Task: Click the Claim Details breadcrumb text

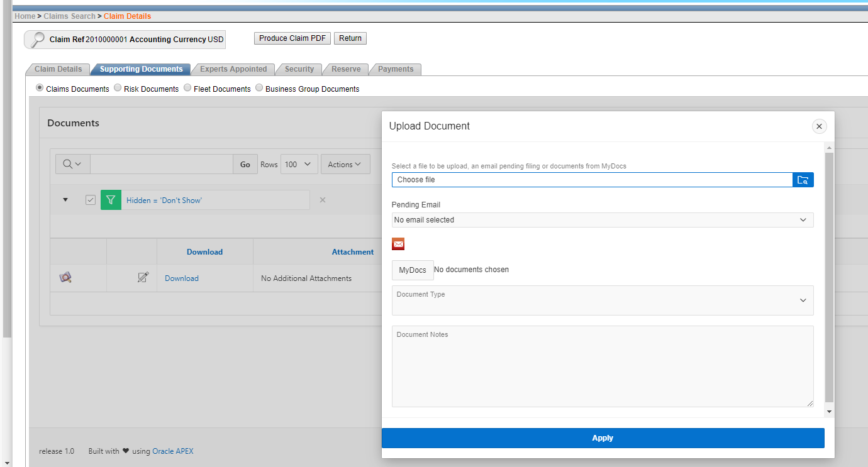Action: pyautogui.click(x=127, y=16)
